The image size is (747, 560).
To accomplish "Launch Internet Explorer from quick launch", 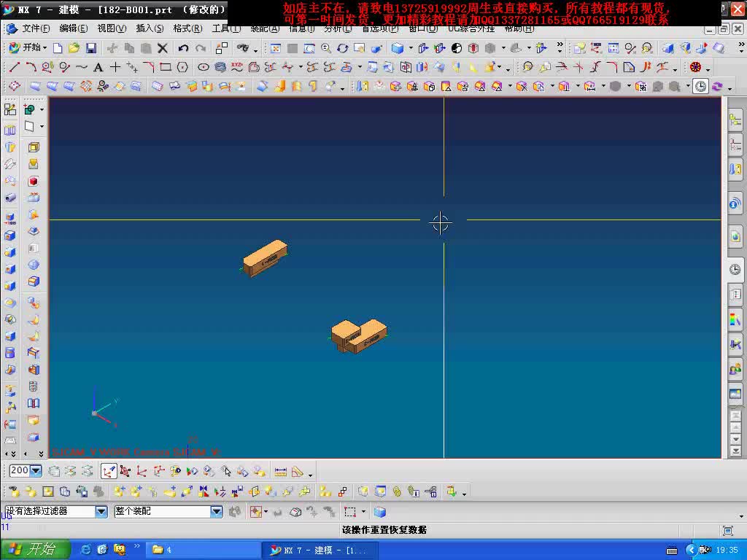I will tap(86, 550).
